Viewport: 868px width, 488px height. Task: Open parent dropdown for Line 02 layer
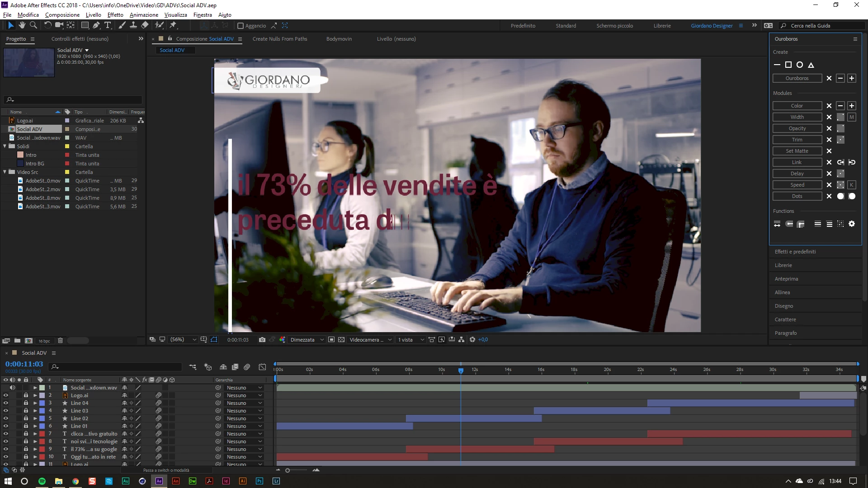tap(244, 418)
